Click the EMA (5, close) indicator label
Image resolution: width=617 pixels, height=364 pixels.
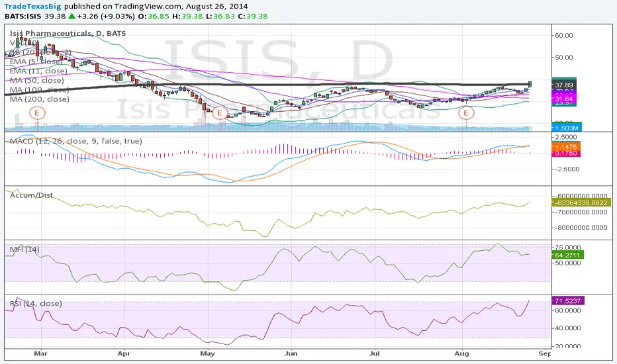36,62
